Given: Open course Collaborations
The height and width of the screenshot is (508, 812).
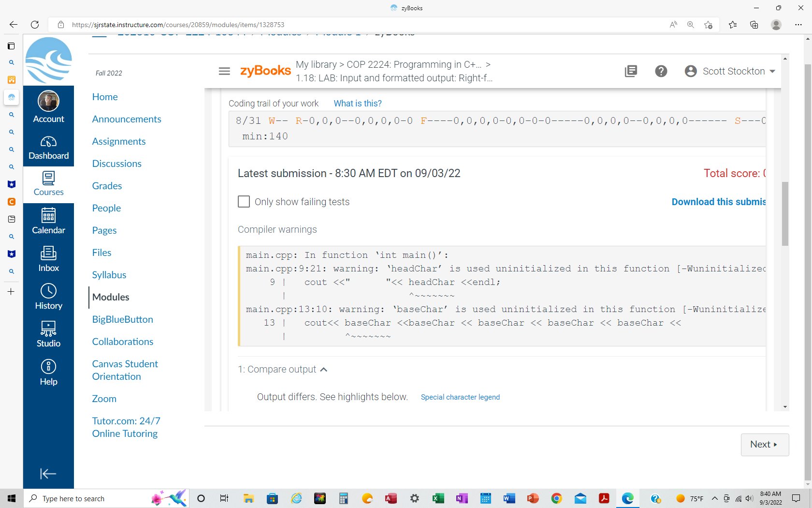Looking at the screenshot, I should coord(123,342).
